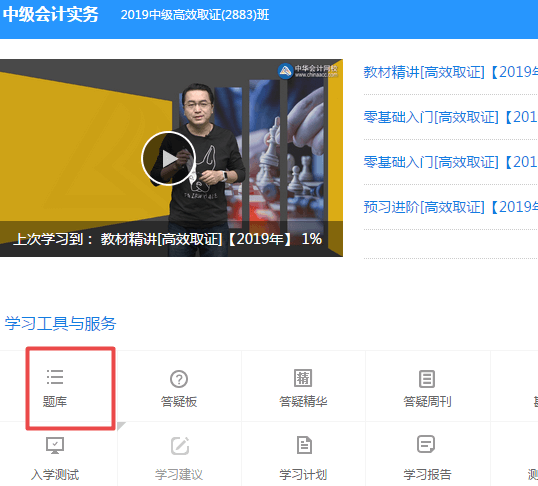The width and height of the screenshot is (538, 486).
Task: Open the 题库 list icon
Action: [x=55, y=377]
